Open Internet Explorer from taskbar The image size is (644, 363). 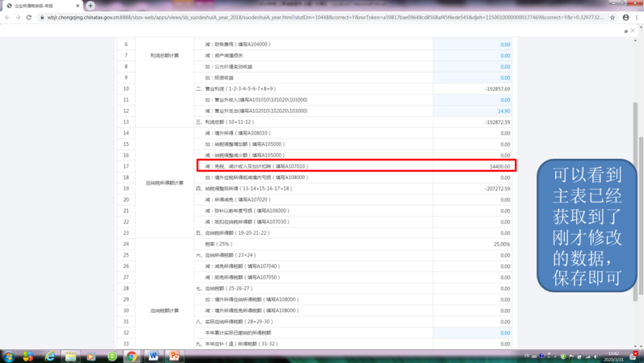tap(49, 356)
